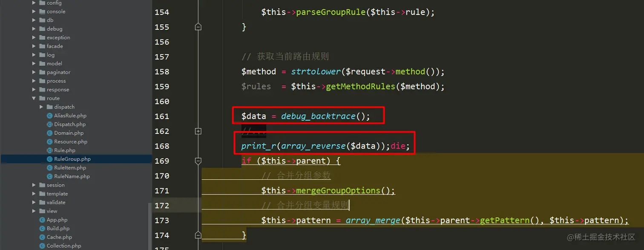The height and width of the screenshot is (250, 644).
Task: Select the template folder name
Action: coord(57,193)
